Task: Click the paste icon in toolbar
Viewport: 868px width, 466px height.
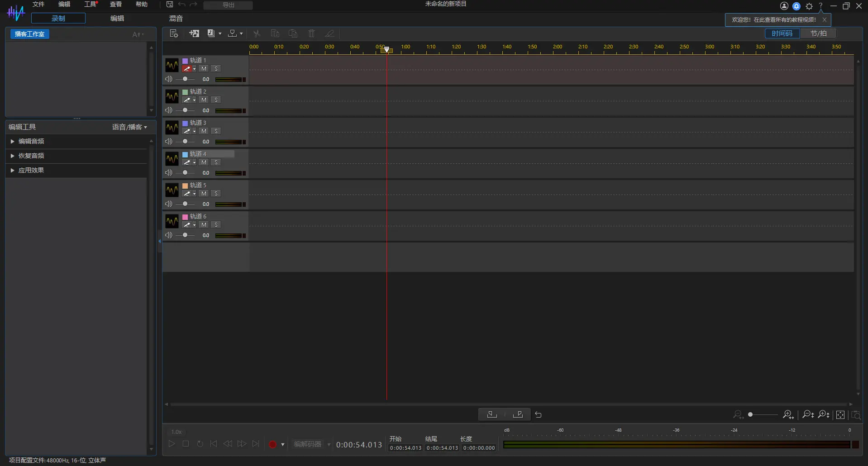Action: coord(293,33)
